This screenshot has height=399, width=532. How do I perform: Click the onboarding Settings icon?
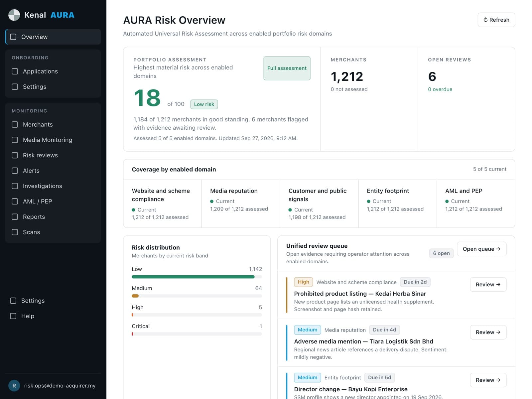point(15,87)
